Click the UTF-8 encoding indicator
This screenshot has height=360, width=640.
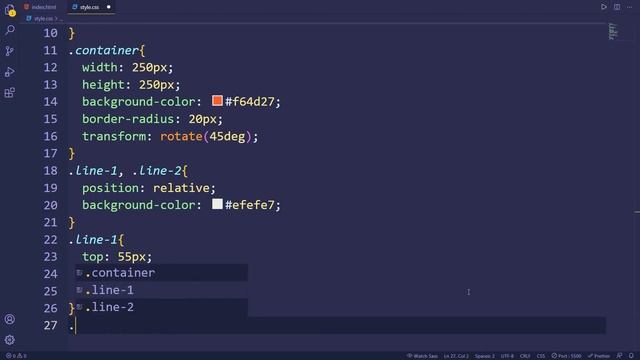tap(507, 356)
